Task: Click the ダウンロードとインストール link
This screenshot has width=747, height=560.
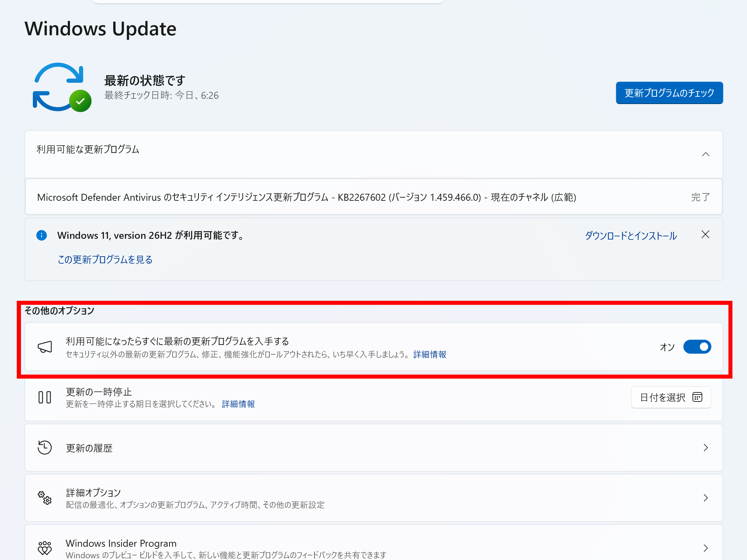Action: click(631, 236)
